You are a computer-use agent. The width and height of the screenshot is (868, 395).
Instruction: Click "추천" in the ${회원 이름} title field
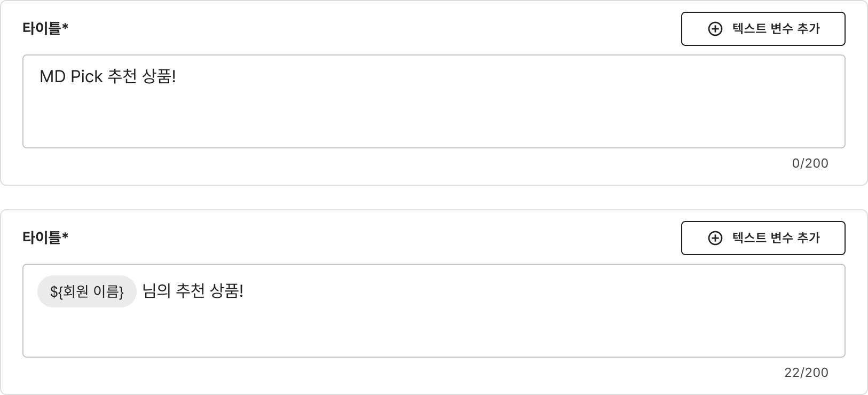point(190,291)
